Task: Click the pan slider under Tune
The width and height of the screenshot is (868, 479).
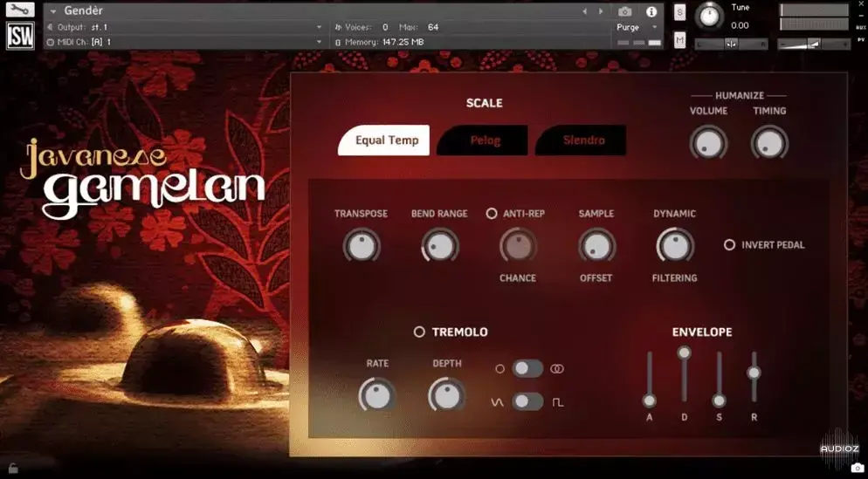Action: click(731, 44)
